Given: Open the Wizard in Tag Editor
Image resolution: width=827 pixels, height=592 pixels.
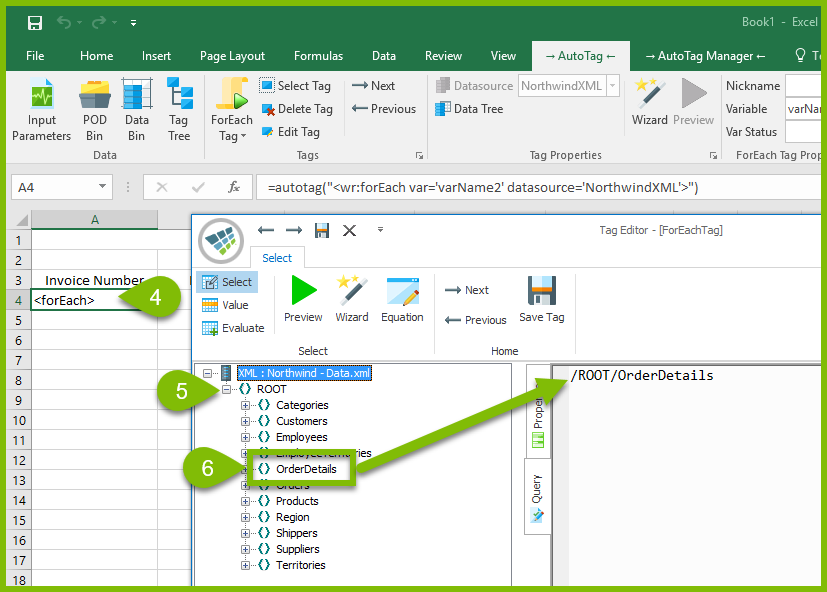Looking at the screenshot, I should [352, 299].
